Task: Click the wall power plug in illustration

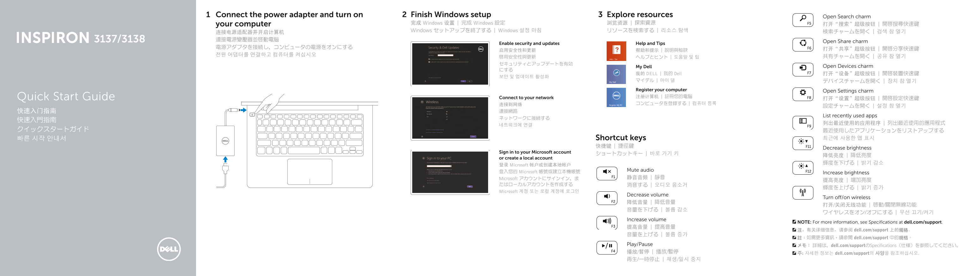Action: [x=225, y=169]
